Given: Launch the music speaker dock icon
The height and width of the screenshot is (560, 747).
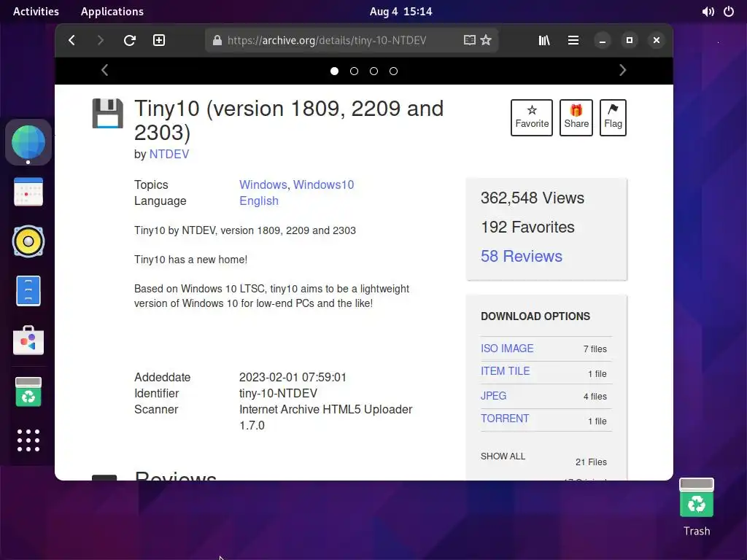Looking at the screenshot, I should 28,241.
